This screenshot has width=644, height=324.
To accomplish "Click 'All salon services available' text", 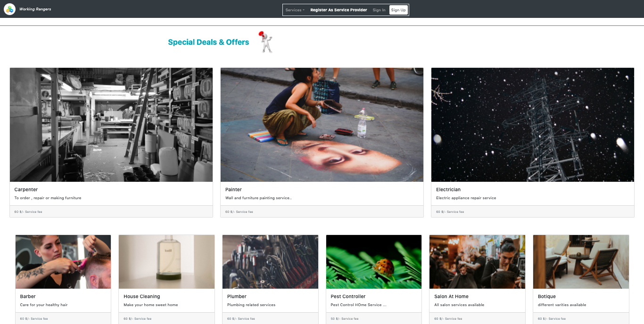I will 459,305.
